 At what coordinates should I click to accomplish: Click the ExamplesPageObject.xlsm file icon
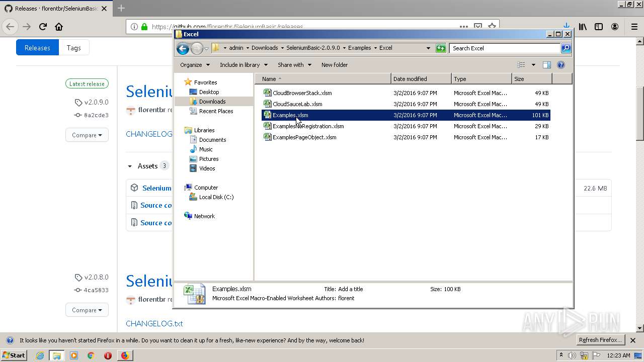(268, 137)
